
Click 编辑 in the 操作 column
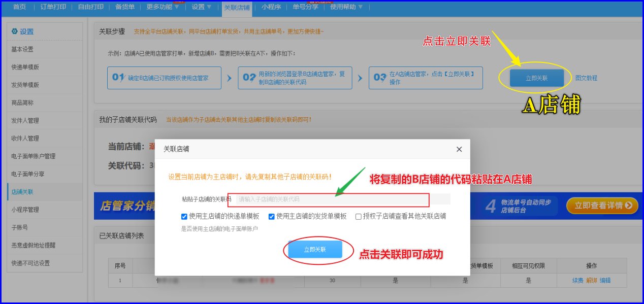[605, 280]
